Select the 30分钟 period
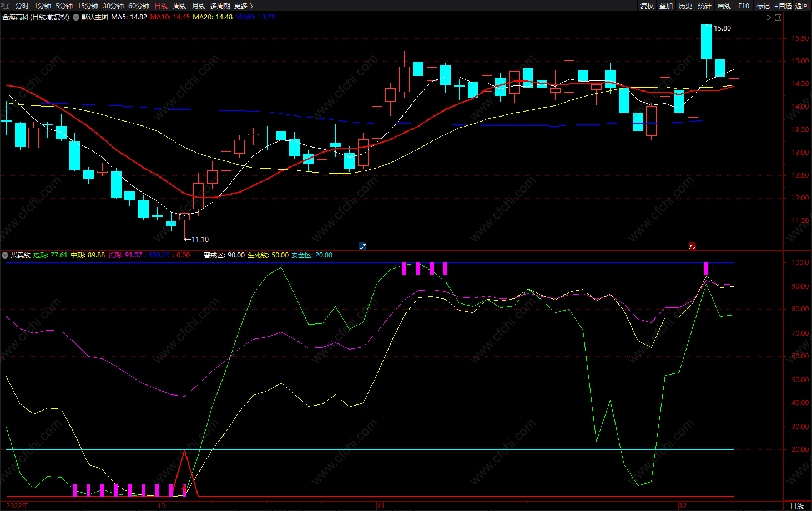This screenshot has height=511, width=812. click(x=113, y=6)
